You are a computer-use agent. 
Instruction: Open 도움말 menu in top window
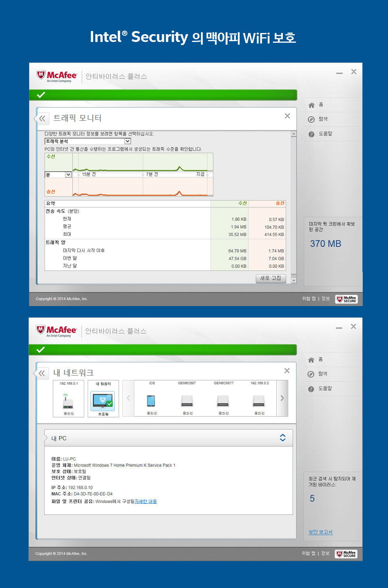click(x=326, y=134)
